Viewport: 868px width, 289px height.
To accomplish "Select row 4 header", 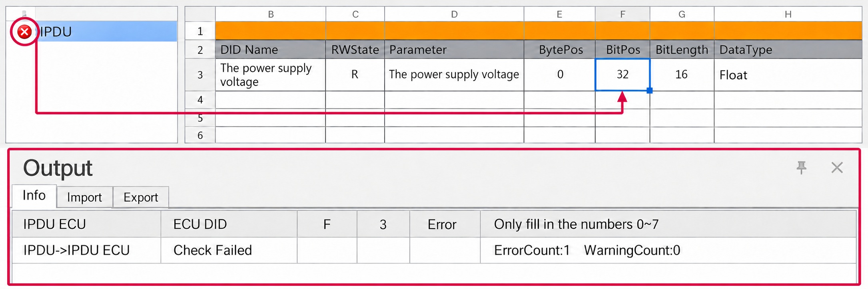I will click(200, 100).
